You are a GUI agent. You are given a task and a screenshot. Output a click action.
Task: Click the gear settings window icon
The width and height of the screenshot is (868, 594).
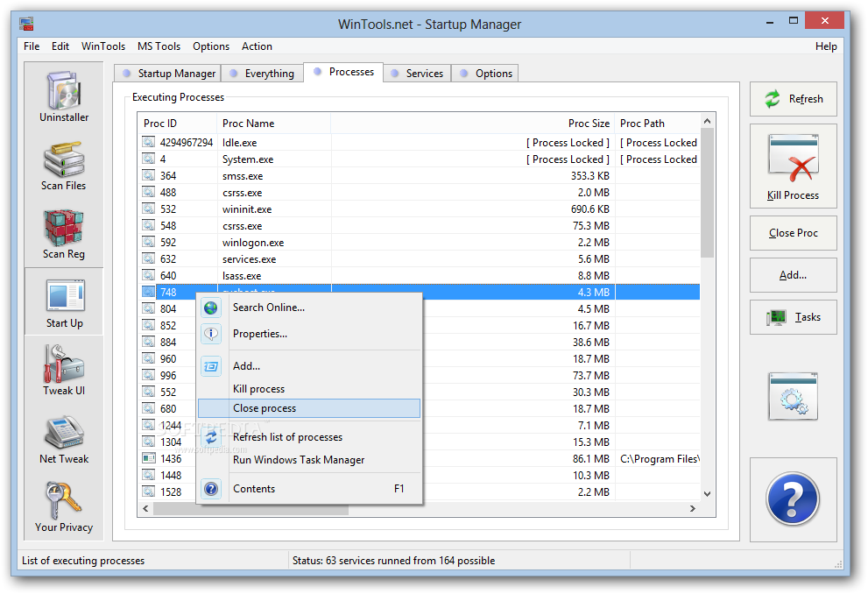793,396
